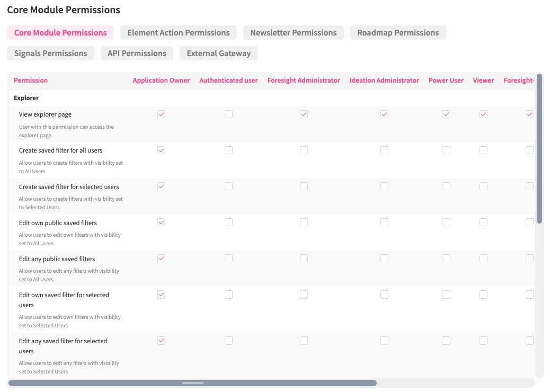Check Edit any saved filter for selected users, Viewer
The width and height of the screenshot is (550, 392).
(x=483, y=341)
